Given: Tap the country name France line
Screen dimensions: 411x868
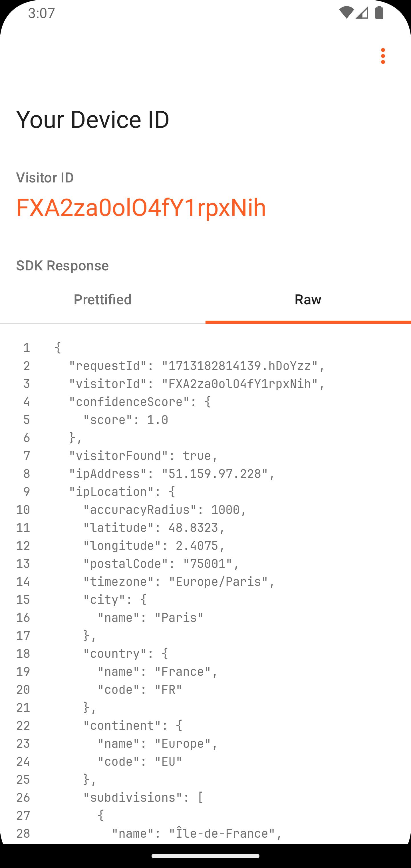Looking at the screenshot, I should coord(158,672).
